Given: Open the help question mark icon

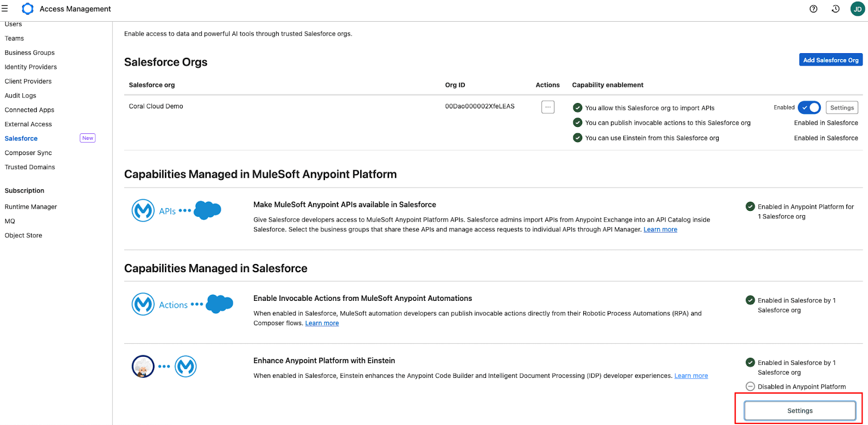Looking at the screenshot, I should (x=813, y=9).
